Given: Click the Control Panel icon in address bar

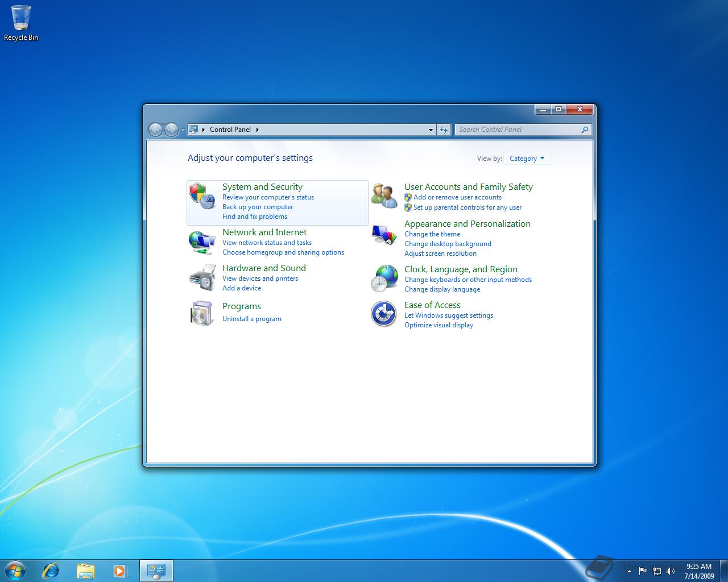Looking at the screenshot, I should click(x=193, y=129).
